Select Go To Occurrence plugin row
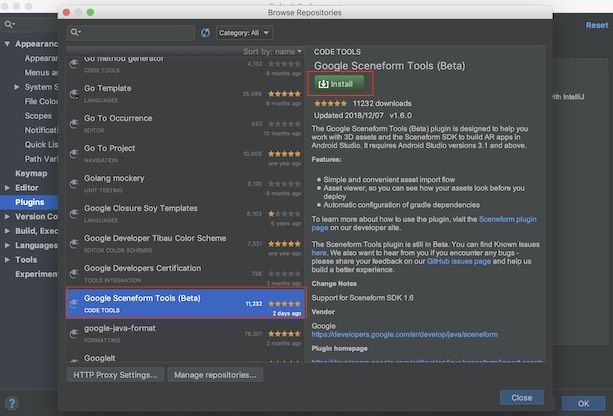The image size is (613, 416). [185, 124]
